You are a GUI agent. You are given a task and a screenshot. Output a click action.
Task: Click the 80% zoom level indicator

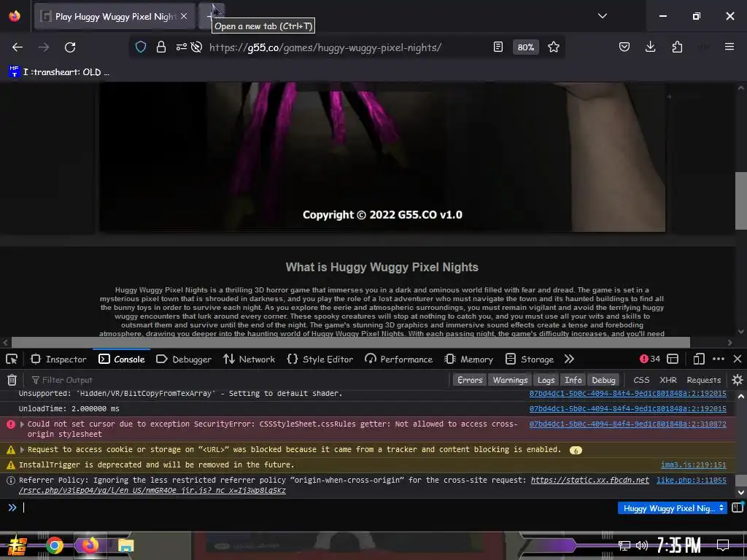(x=525, y=47)
